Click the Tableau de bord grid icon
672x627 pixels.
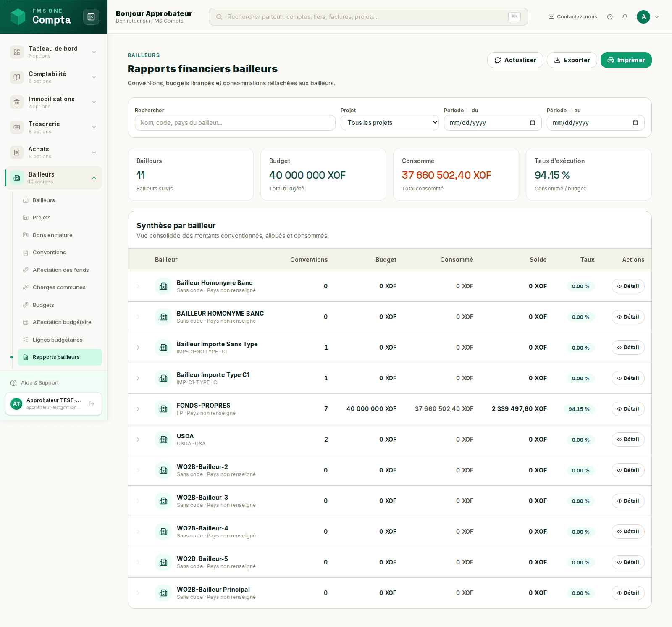click(x=17, y=52)
